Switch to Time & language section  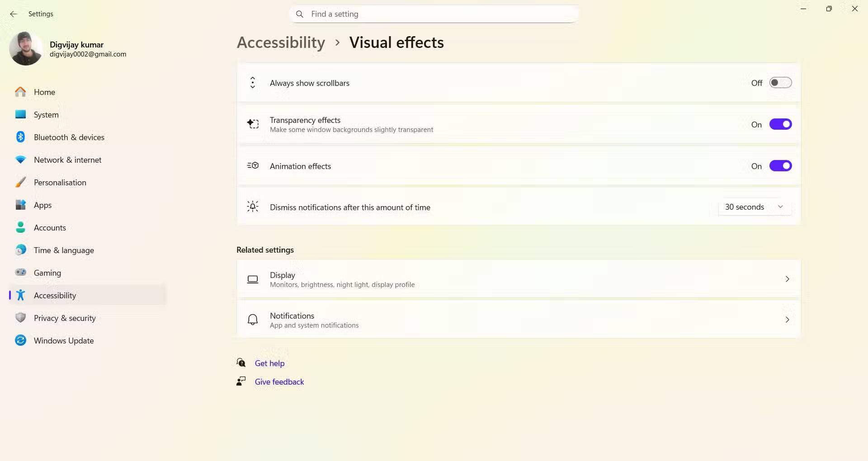[64, 250]
